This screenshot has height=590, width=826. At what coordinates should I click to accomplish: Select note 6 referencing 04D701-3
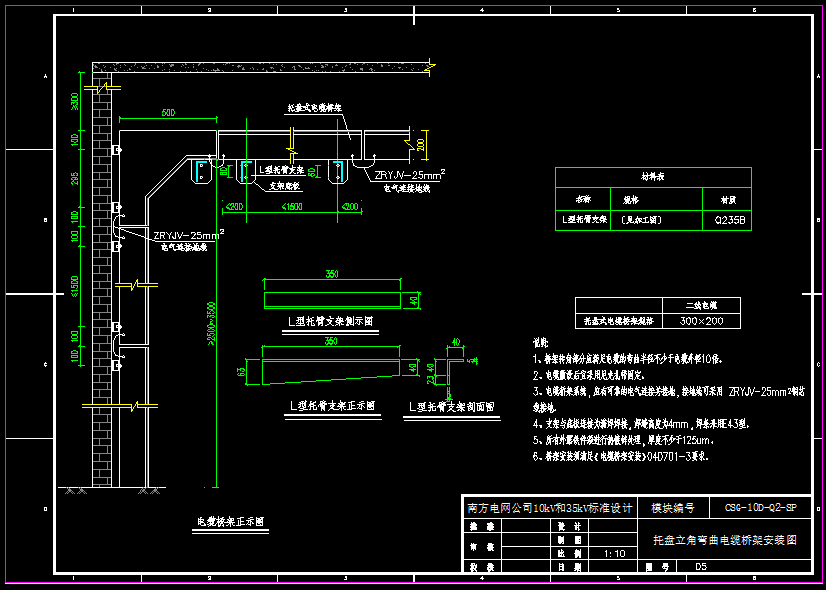point(621,456)
